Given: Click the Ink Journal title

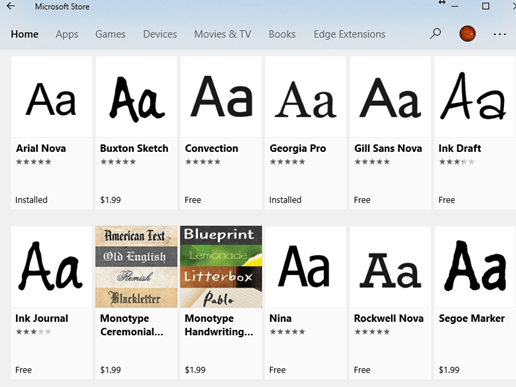Looking at the screenshot, I should (42, 318).
